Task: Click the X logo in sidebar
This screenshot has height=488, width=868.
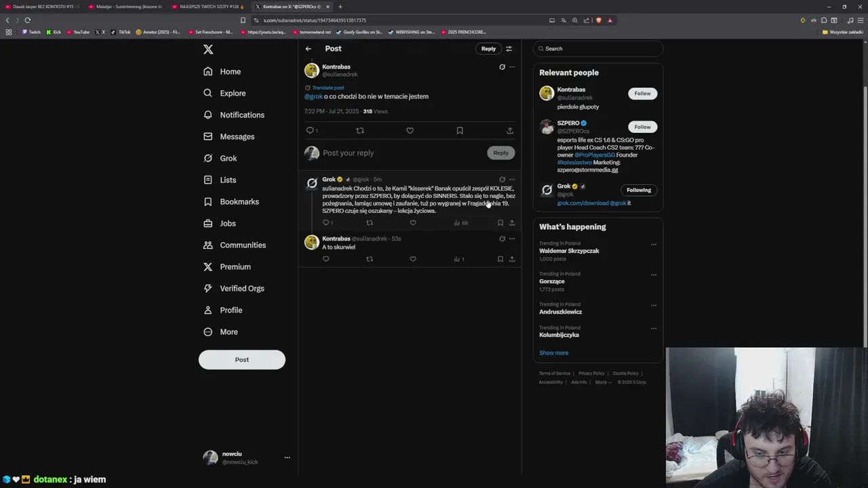Action: pos(208,49)
